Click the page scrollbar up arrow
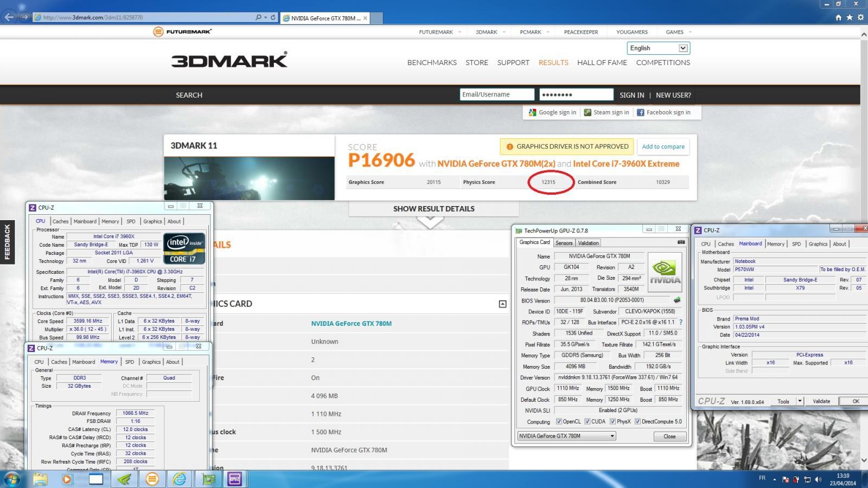868x488 pixels. coord(864,34)
